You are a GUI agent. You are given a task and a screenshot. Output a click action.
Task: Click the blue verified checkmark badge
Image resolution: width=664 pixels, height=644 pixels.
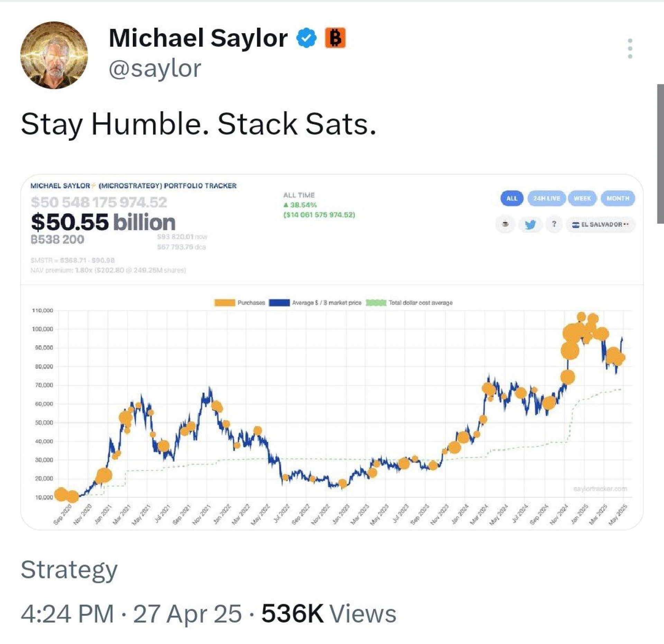point(306,38)
